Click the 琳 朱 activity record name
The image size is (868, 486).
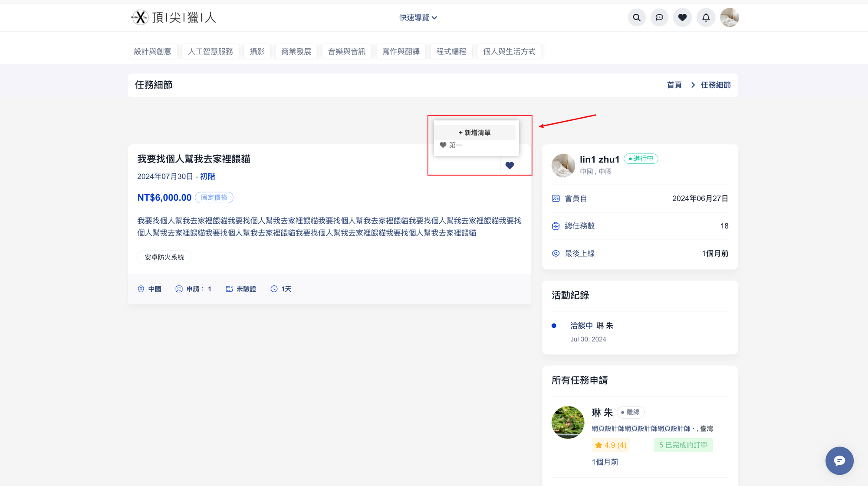[x=605, y=325]
